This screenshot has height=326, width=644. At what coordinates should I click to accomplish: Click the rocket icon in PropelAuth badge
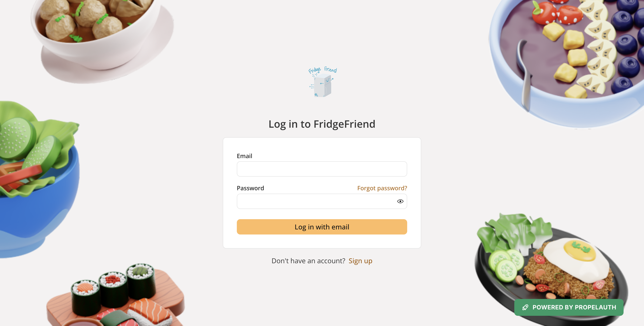[x=525, y=307]
